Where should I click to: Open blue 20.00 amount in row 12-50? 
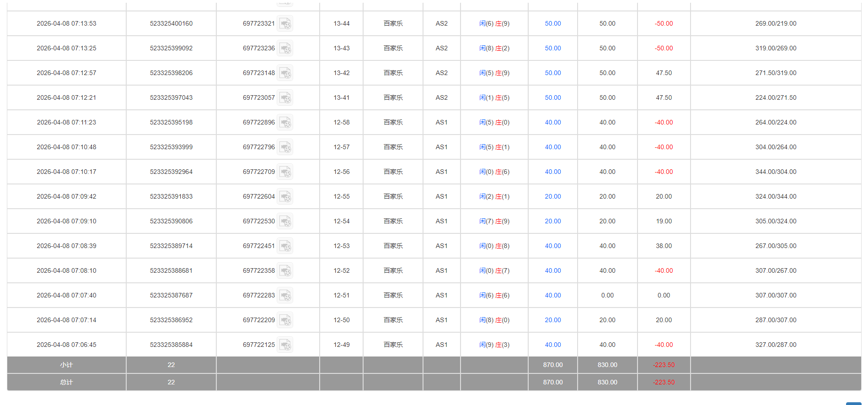(552, 320)
